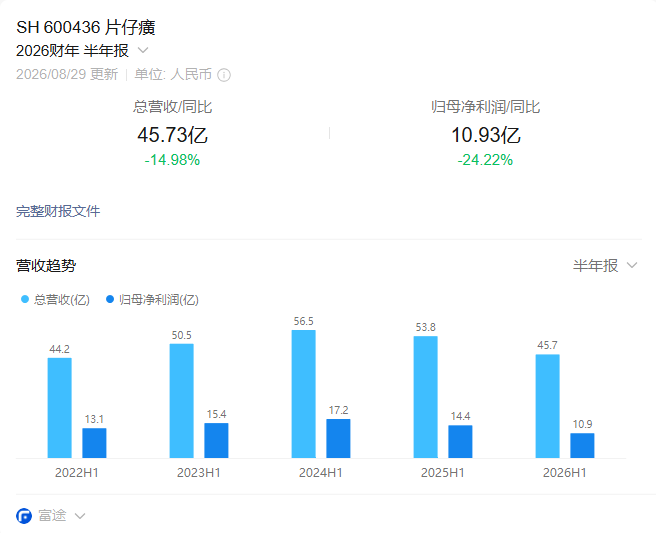Click the revenue change -14.98%
The image size is (656, 533).
[172, 160]
